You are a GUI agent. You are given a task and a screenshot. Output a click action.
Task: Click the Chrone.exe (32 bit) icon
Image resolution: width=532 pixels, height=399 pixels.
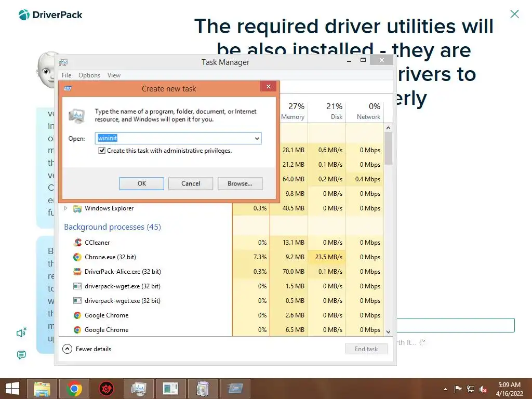pyautogui.click(x=77, y=257)
